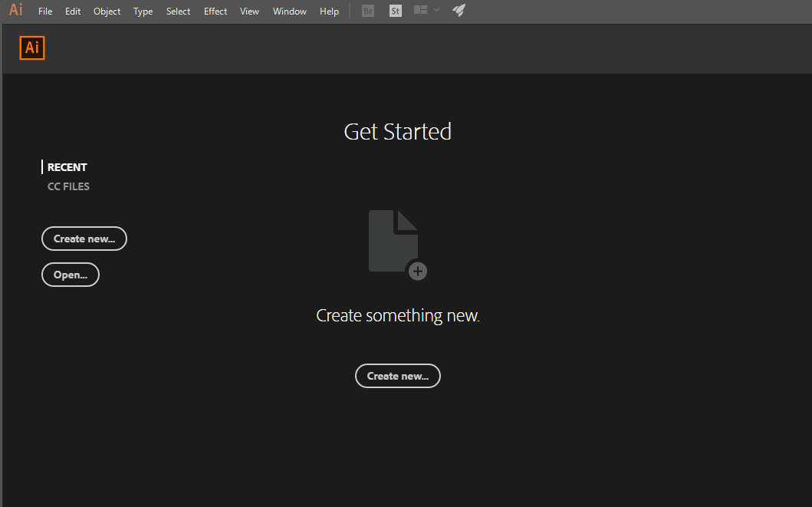Open the Select menu

[x=178, y=11]
